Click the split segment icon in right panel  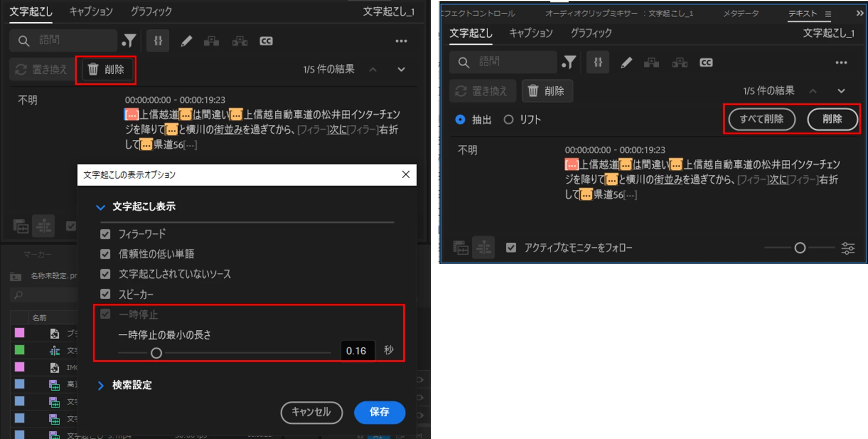pyautogui.click(x=680, y=63)
